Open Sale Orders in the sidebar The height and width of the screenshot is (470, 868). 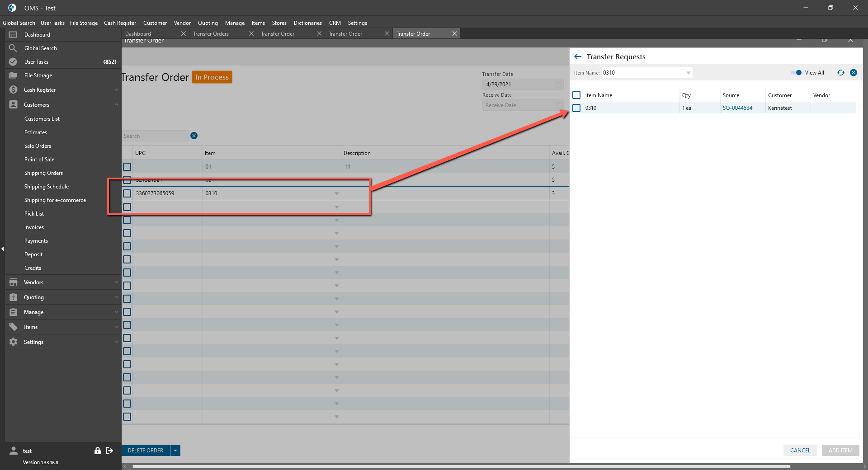click(38, 146)
